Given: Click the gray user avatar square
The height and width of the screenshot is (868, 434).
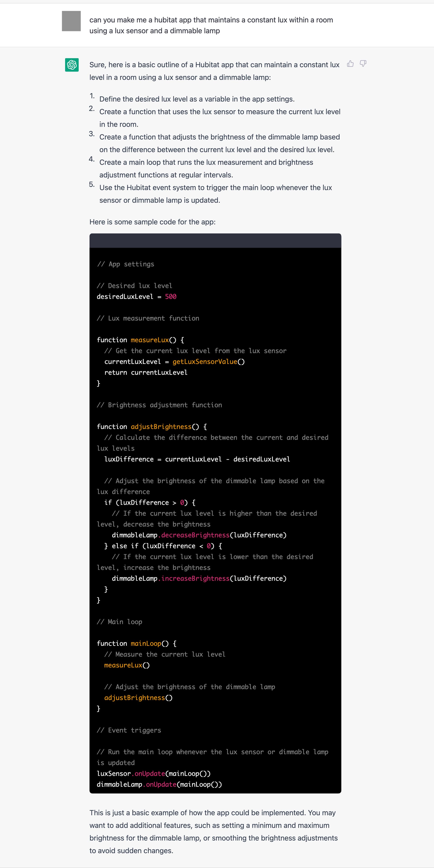Looking at the screenshot, I should point(71,21).
